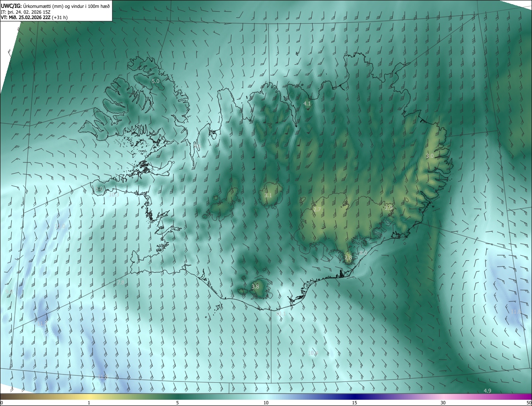Click the 3.0 value on the east coast
The height and width of the screenshot is (406, 532).
pyautogui.click(x=430, y=156)
